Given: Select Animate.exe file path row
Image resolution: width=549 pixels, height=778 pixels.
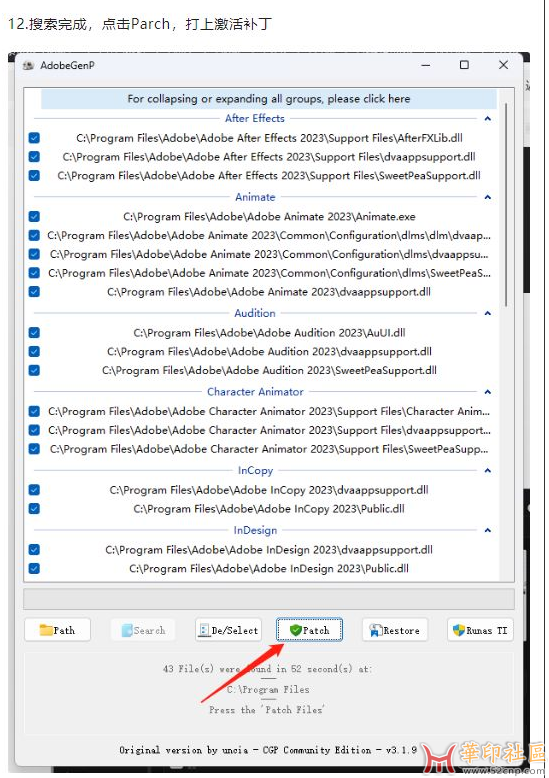Looking at the screenshot, I should tap(269, 217).
